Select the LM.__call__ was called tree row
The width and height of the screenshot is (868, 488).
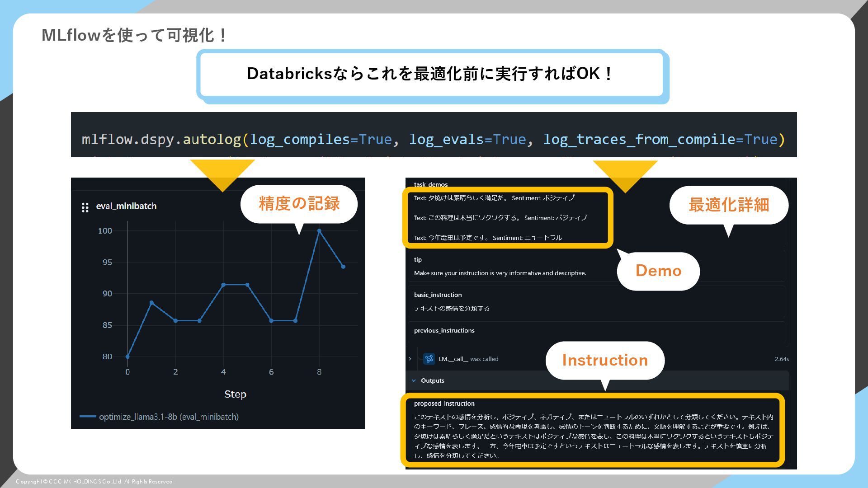click(x=468, y=359)
